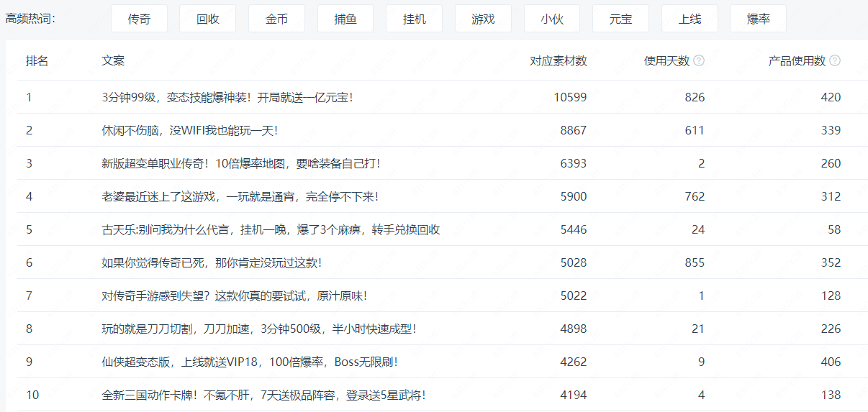Click the 对应素材数 column header
The height and width of the screenshot is (412, 868).
pyautogui.click(x=559, y=61)
